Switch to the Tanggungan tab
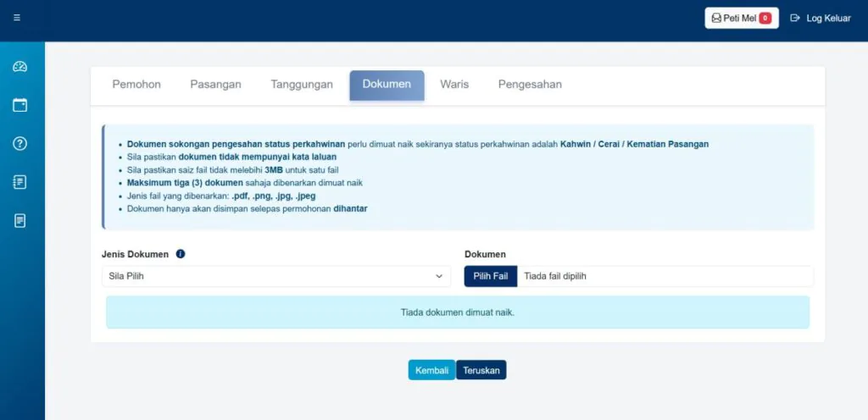This screenshot has width=868, height=420. click(302, 85)
